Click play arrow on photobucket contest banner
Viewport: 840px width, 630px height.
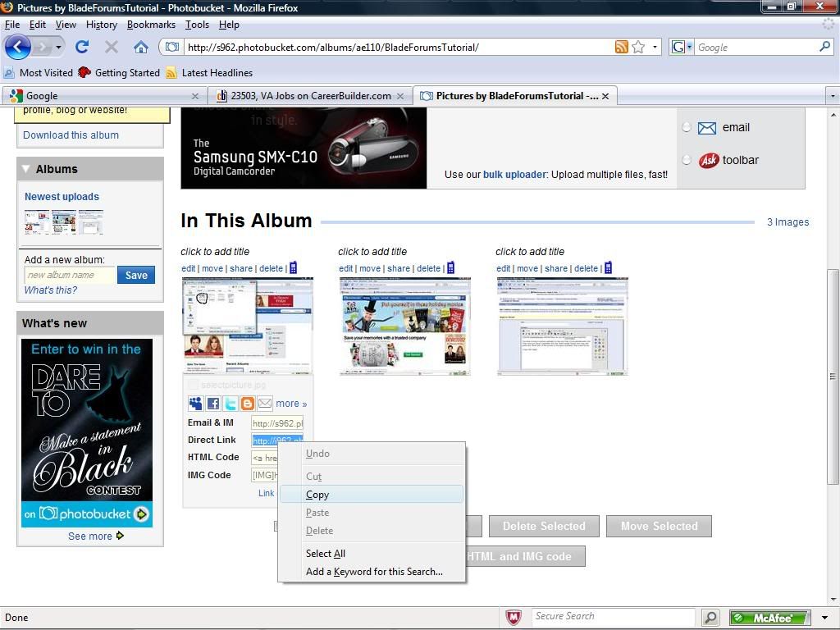click(x=141, y=514)
